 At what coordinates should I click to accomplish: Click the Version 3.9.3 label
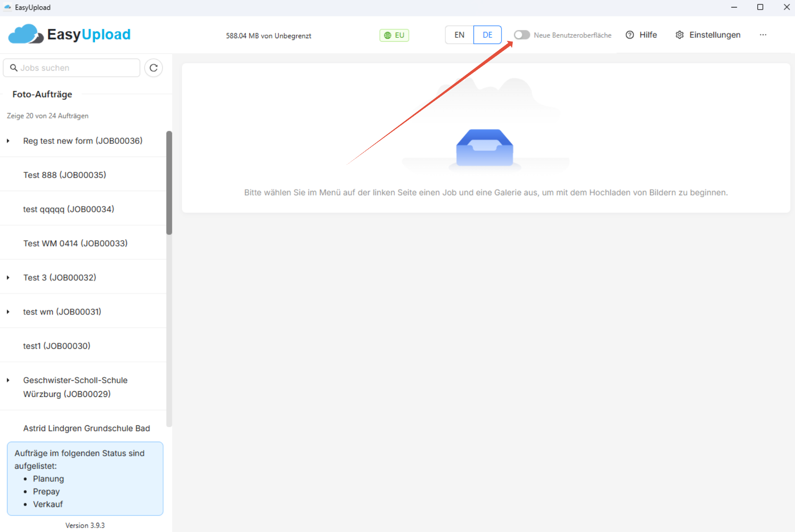tap(85, 525)
